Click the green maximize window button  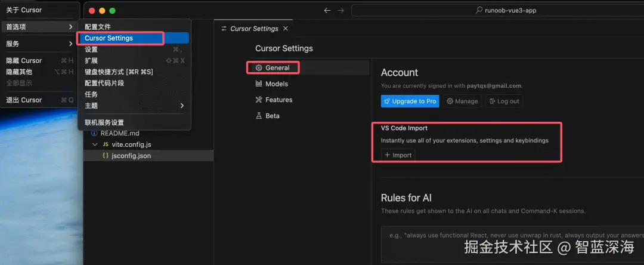(113, 11)
